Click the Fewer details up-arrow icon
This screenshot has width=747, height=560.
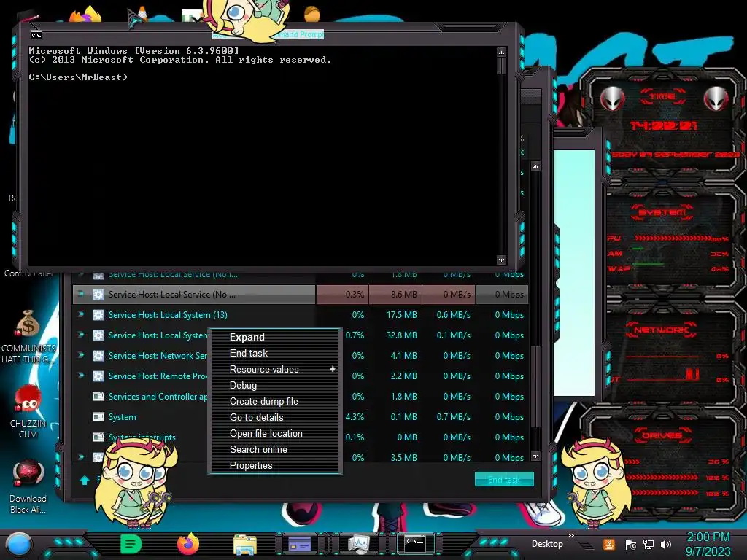pyautogui.click(x=85, y=480)
